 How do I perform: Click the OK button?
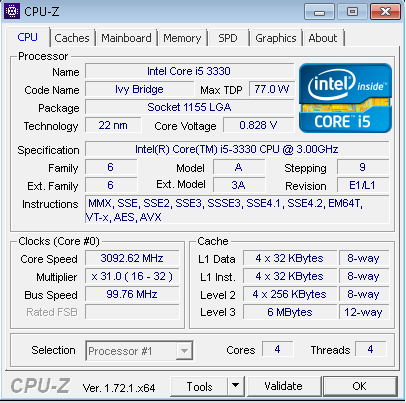coord(360,386)
